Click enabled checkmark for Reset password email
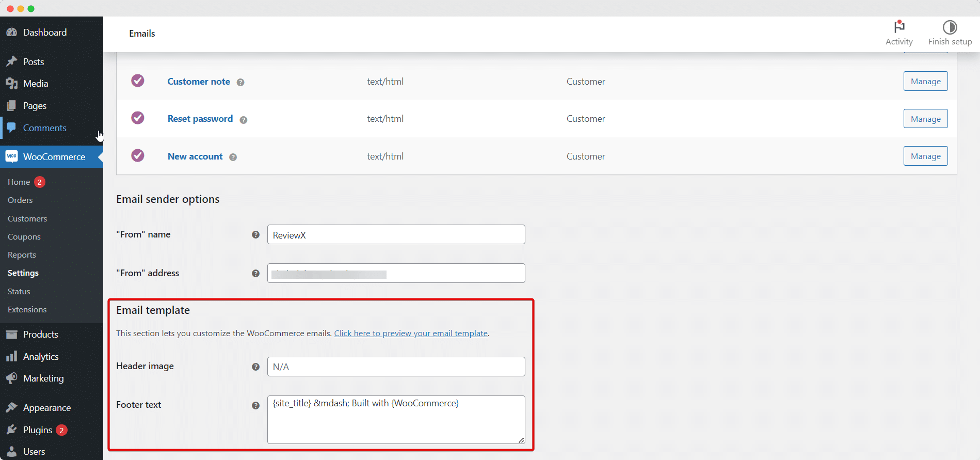 [138, 118]
